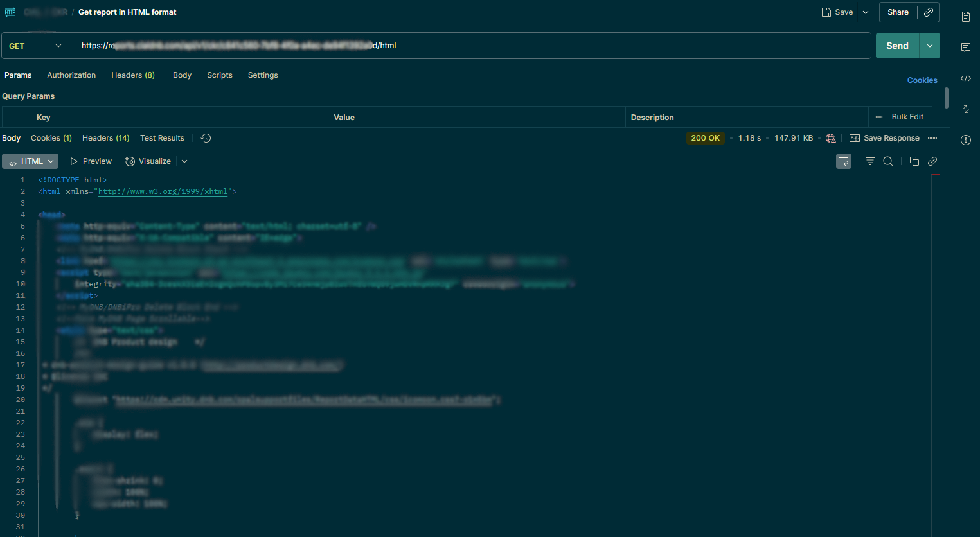
Task: Click the request title 'Get report in HTML format'
Action: pyautogui.click(x=127, y=12)
